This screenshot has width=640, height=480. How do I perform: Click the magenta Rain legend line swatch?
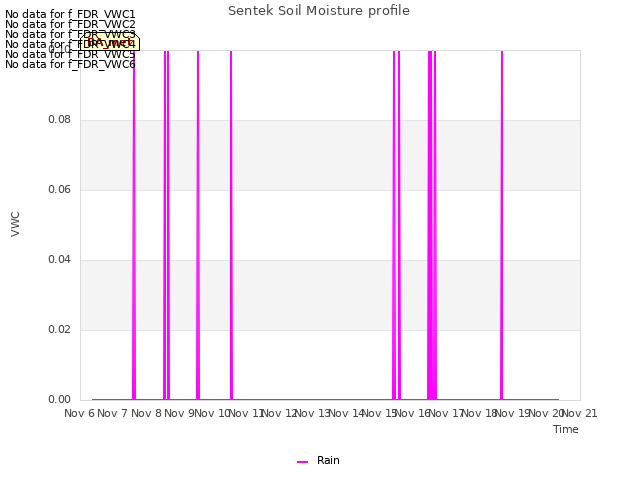tap(302, 462)
